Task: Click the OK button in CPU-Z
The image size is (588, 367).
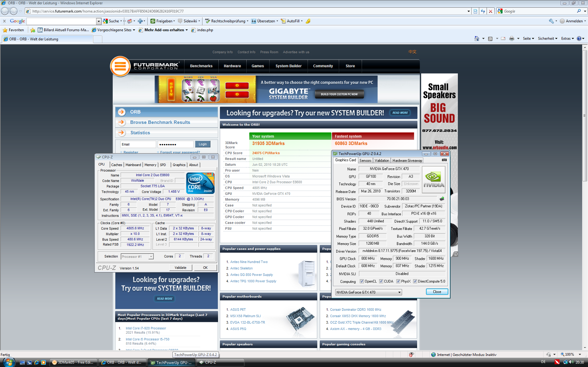Action: [x=205, y=268]
